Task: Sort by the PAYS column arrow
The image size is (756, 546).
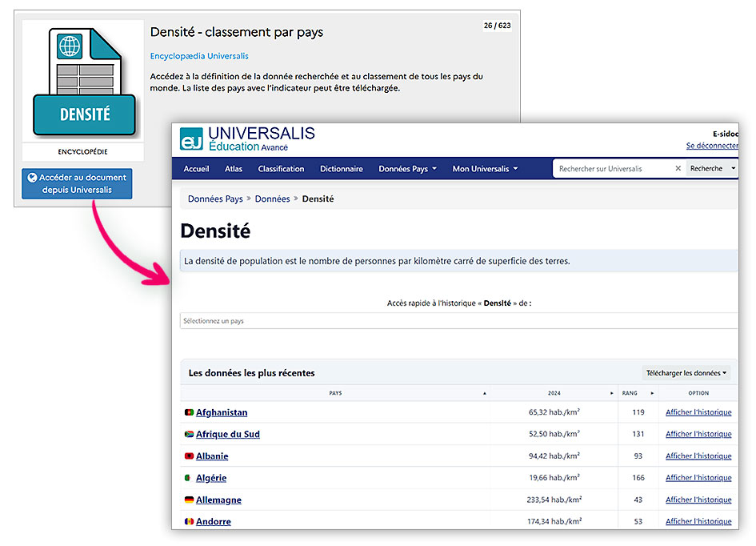Action: coord(484,394)
